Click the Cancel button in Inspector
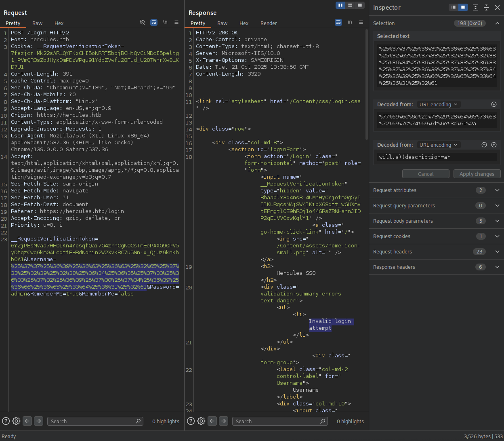504x441 pixels. 426,174
